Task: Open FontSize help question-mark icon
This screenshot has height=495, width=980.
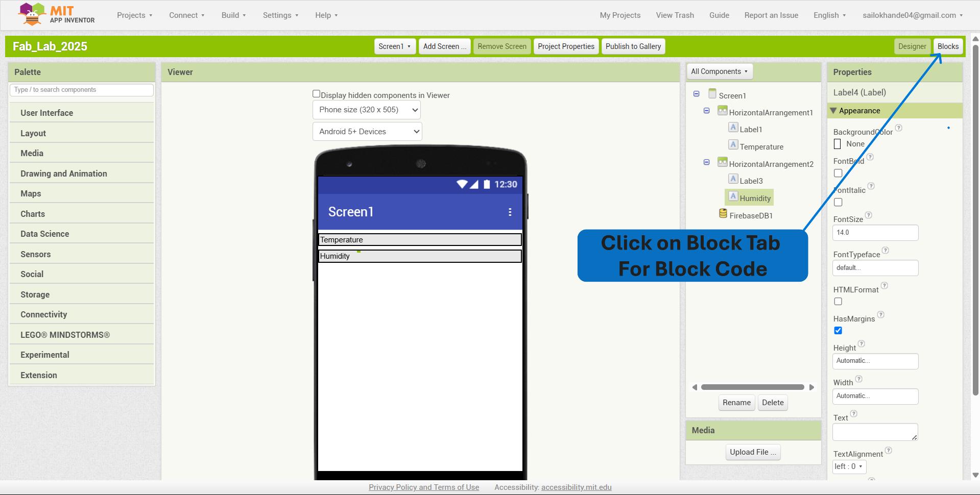Action: [869, 215]
